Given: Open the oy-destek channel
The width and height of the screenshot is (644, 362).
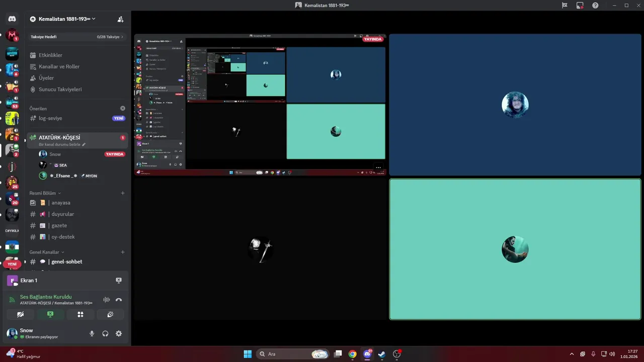Looking at the screenshot, I should pos(77,237).
